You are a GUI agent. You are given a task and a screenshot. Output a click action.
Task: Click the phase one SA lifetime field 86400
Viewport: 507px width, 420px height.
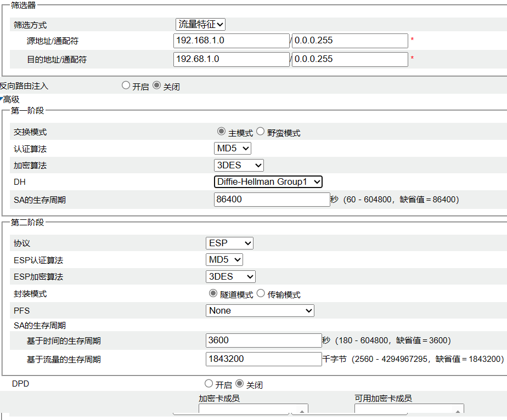[272, 200]
